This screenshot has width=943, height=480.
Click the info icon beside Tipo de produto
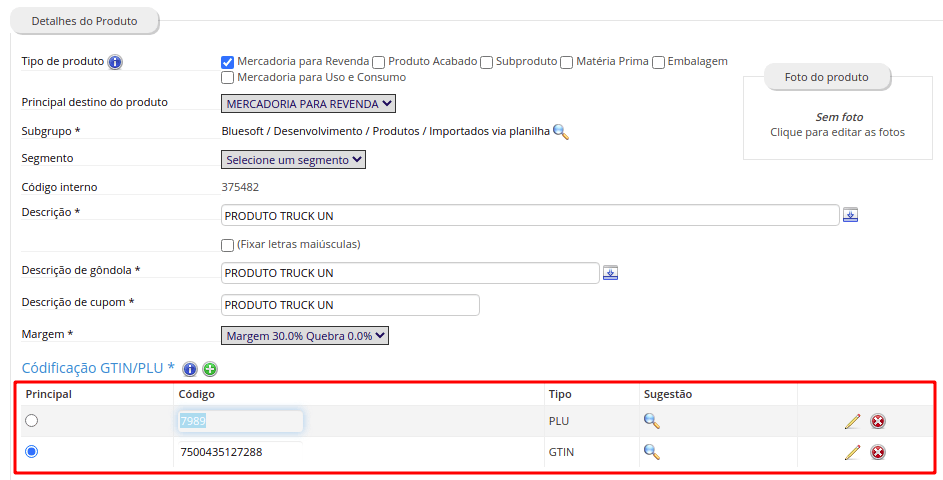tap(115, 62)
